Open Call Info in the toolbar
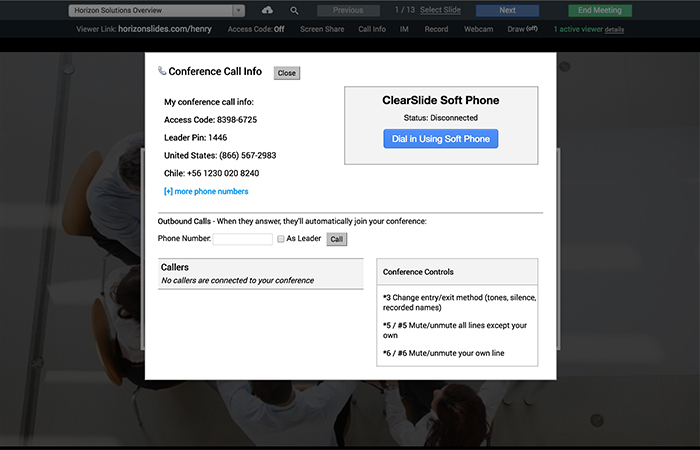Screen dimensions: 700x450 pos(372,29)
